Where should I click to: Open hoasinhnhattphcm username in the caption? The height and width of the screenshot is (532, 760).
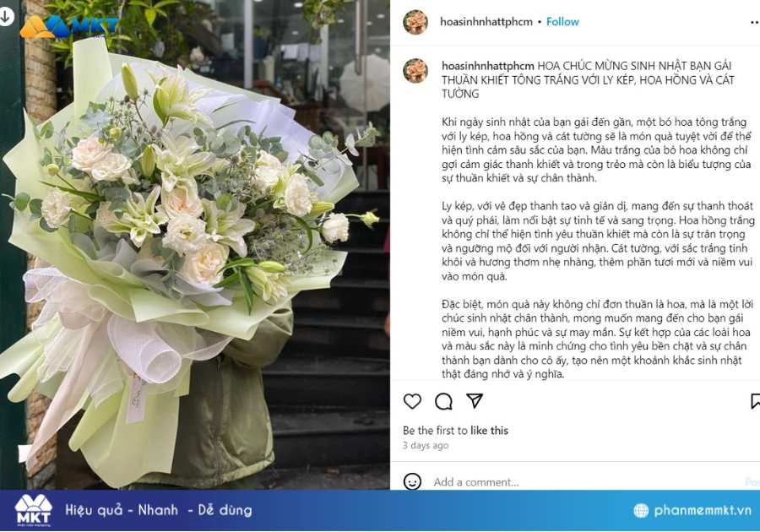coord(487,66)
